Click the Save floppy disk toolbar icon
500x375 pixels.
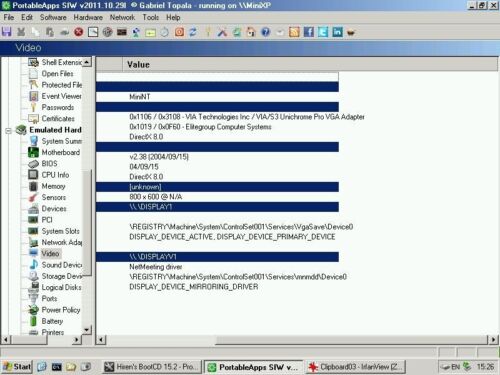click(x=7, y=32)
